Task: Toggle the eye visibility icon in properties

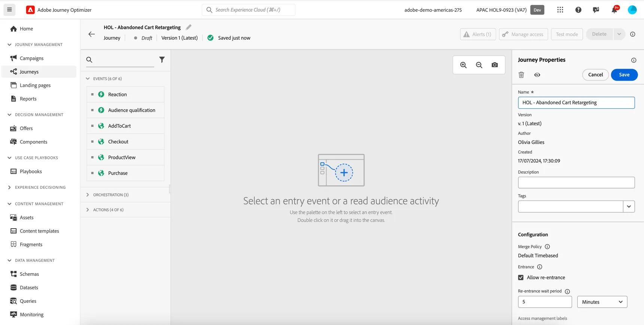Action: point(537,75)
